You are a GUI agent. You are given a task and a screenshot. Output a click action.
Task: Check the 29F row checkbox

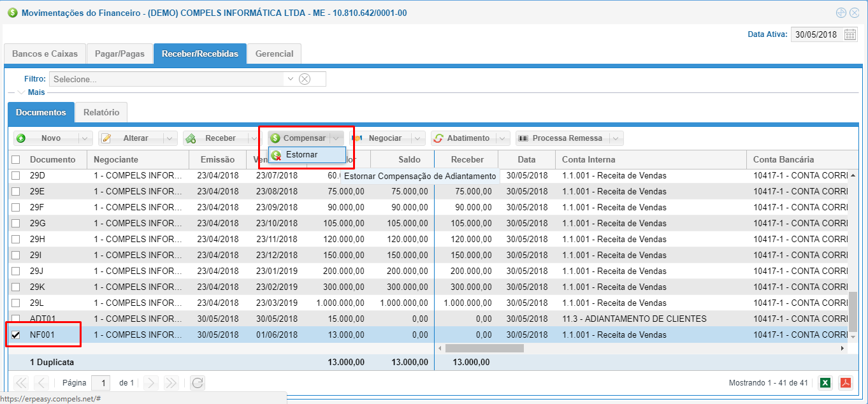tap(16, 207)
